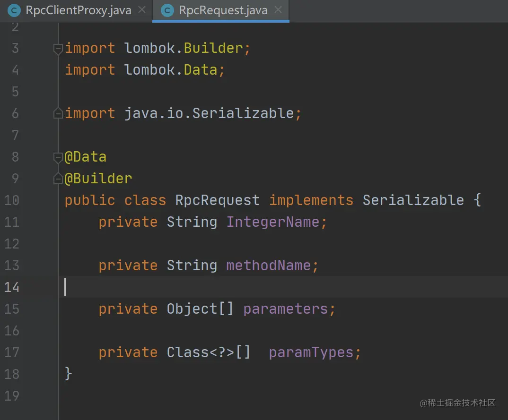Close the RpcClientProxy.java tab

(142, 10)
